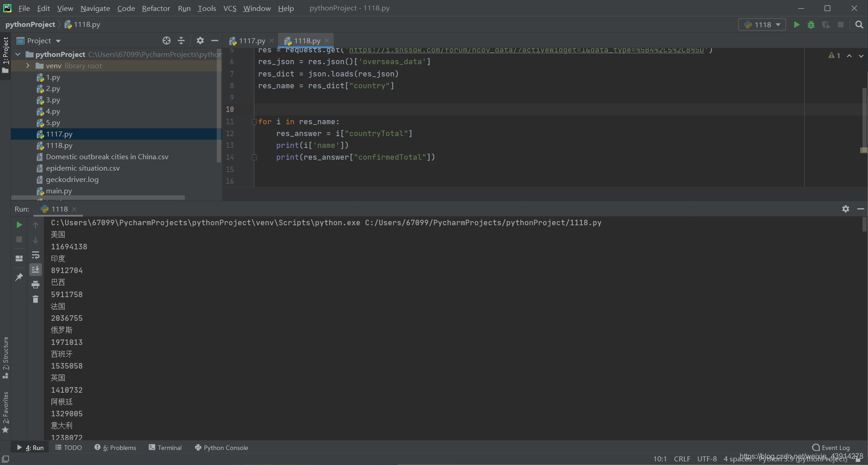
Task: Clear all console output with trash
Action: [x=36, y=299]
